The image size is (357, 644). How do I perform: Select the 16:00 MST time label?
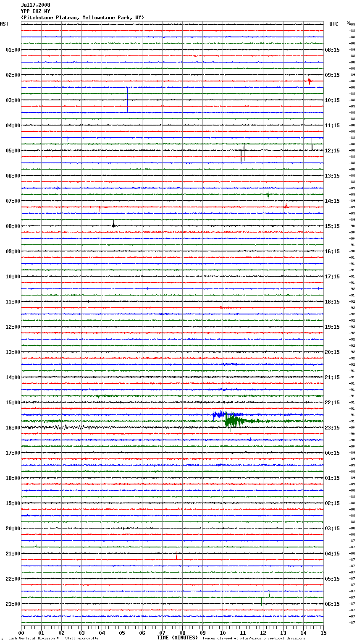[13, 428]
